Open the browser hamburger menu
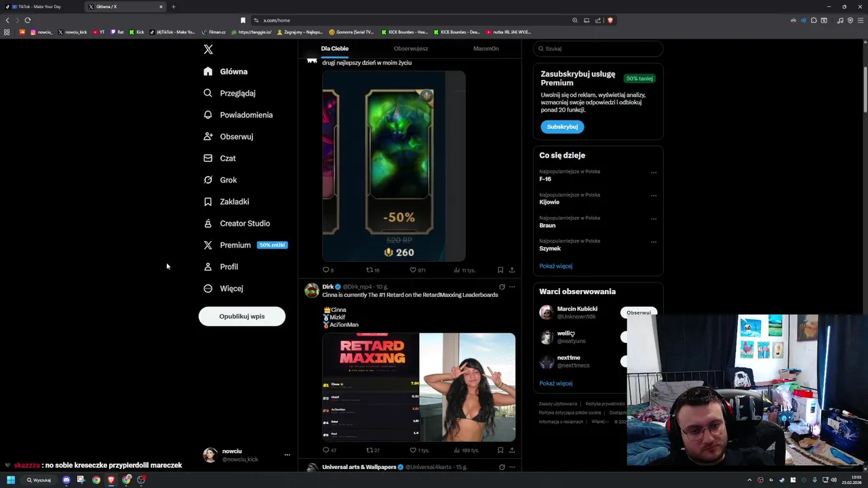Viewport: 868px width, 488px height. [x=861, y=20]
